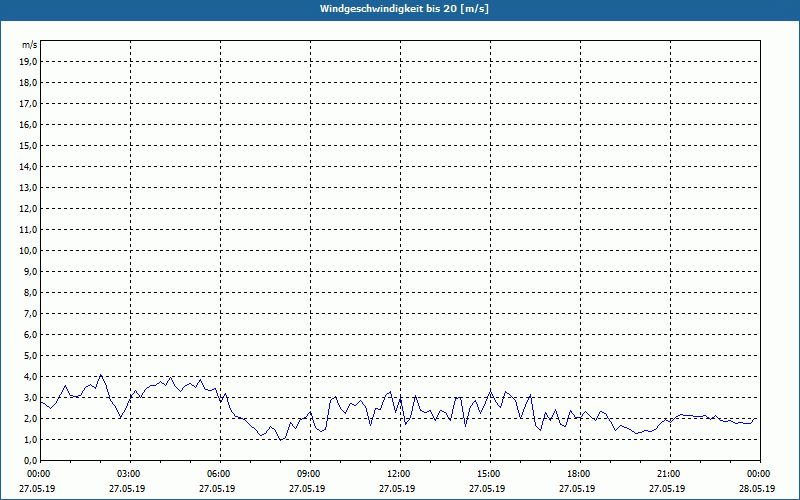The width and height of the screenshot is (800, 500).
Task: Click the 1,0 y-axis label
Action: (30, 439)
